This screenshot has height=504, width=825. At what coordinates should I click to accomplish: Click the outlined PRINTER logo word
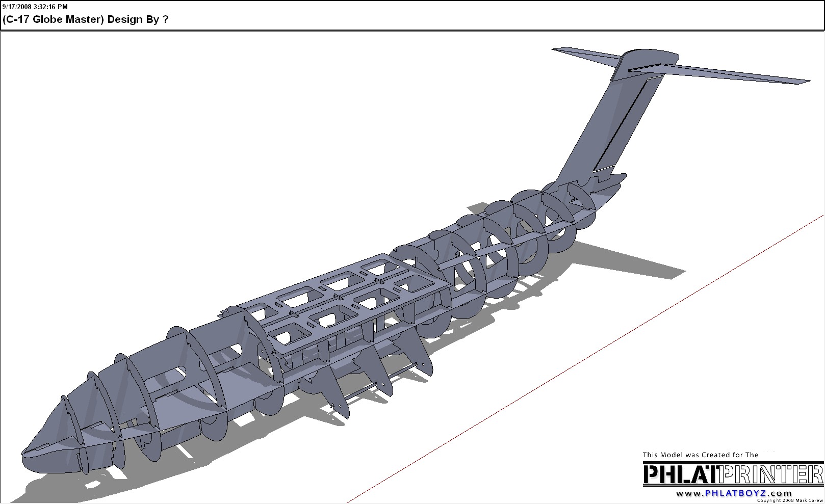click(771, 474)
